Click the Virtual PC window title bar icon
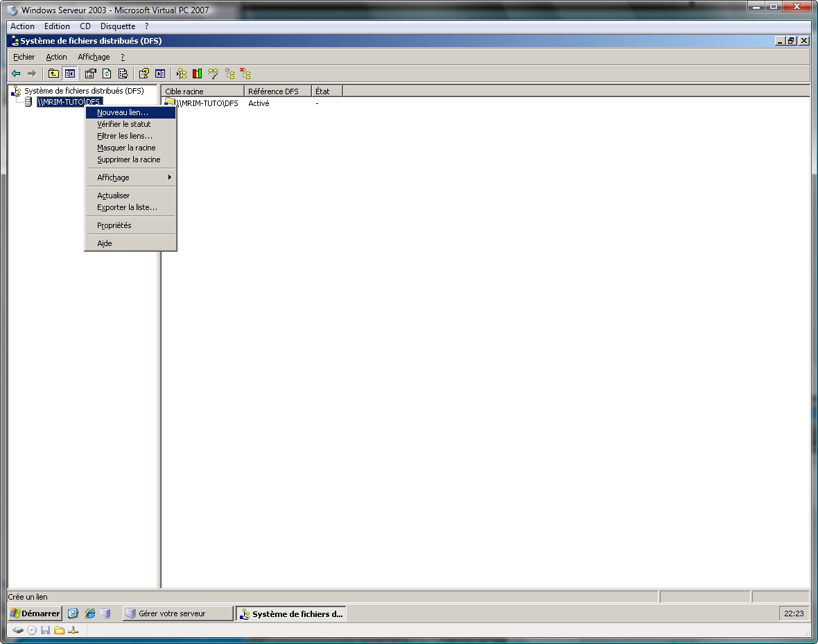The height and width of the screenshot is (644, 818). point(12,10)
